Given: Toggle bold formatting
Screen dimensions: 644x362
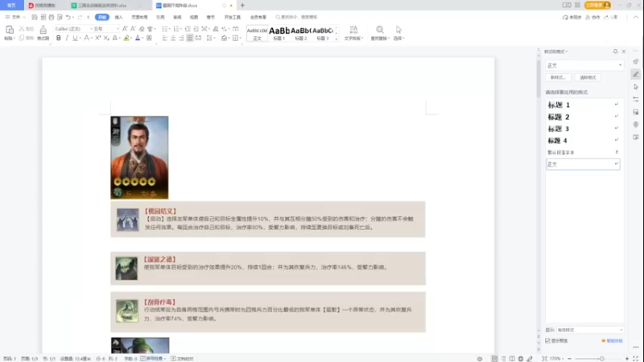Looking at the screenshot, I should pos(58,38).
